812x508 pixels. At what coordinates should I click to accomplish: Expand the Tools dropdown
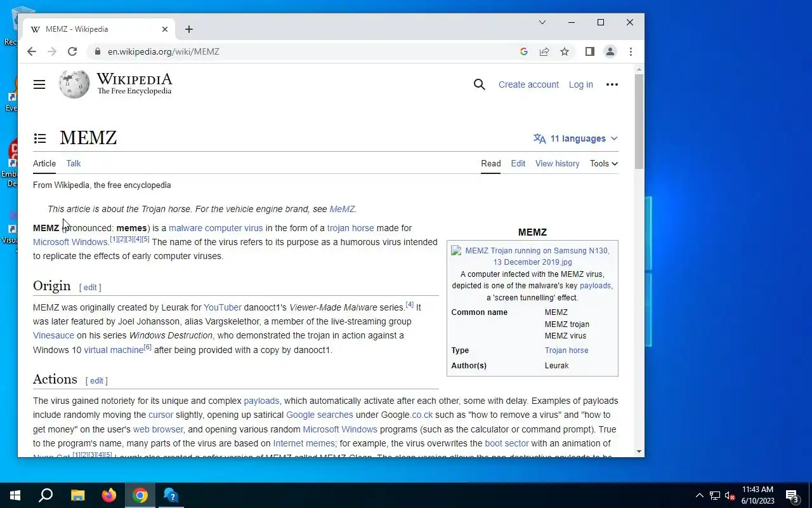(604, 163)
